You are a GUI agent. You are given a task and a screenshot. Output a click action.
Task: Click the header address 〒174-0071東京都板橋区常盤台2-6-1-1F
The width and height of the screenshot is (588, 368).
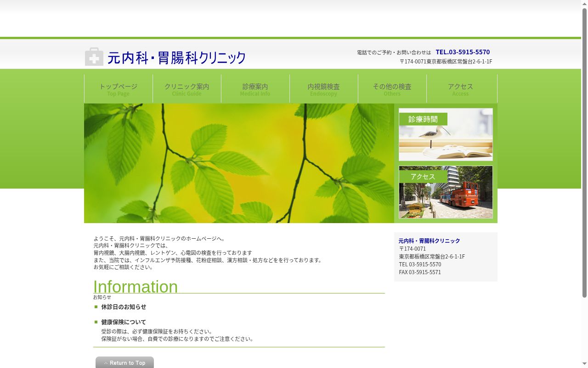pos(446,62)
